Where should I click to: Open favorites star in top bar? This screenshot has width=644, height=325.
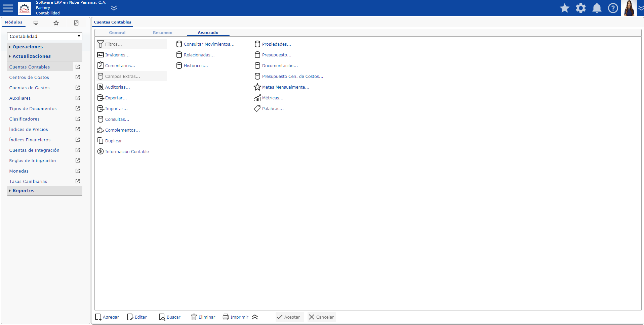[565, 8]
